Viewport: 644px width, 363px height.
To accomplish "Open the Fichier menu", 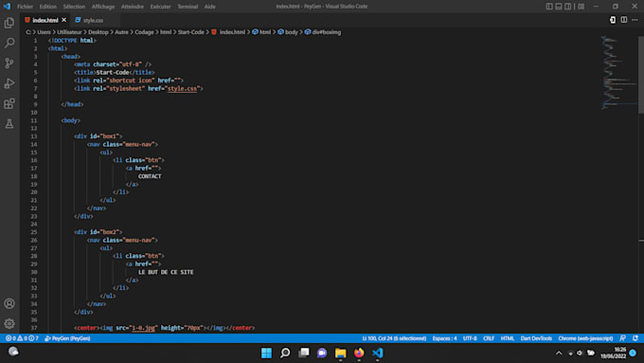I will click(x=25, y=7).
